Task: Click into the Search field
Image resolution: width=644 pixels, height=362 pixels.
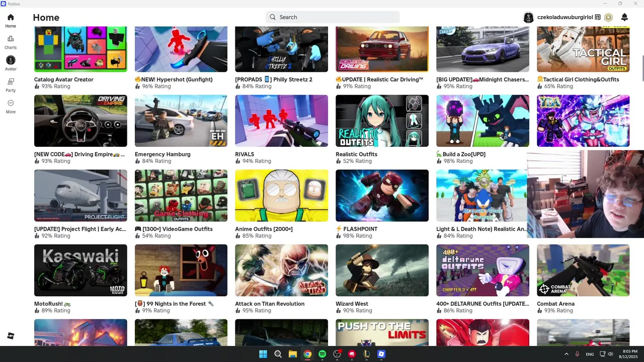Action: (x=333, y=17)
